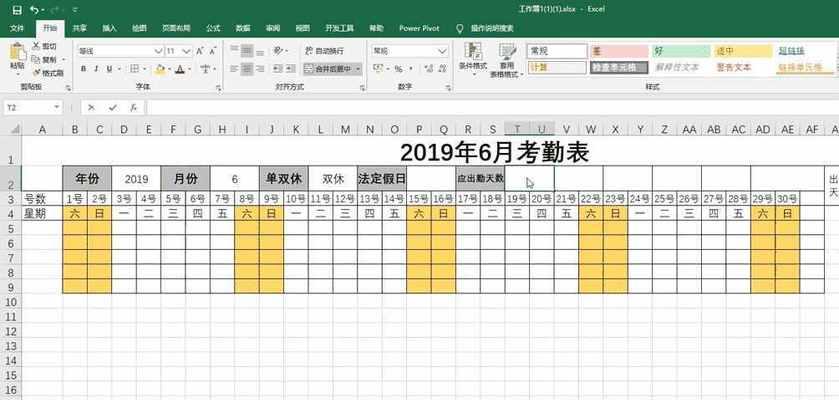
Task: Apply the Neutral (适中) yellow style swatch
Action: [743, 51]
